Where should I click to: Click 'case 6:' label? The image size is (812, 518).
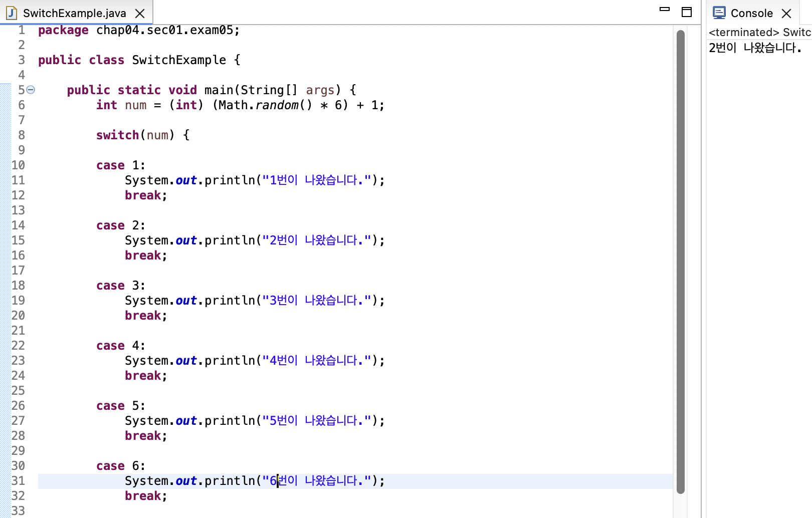pyautogui.click(x=121, y=466)
